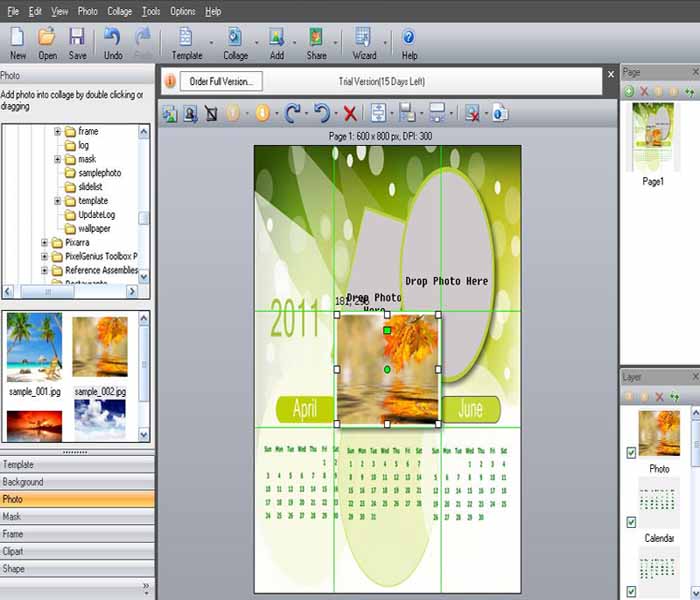Open Help from the toolbar
Image resolution: width=700 pixels, height=600 pixels.
(x=409, y=43)
